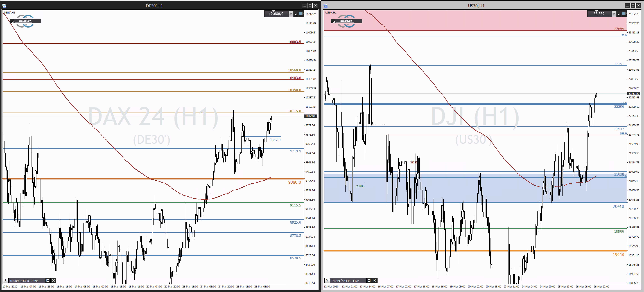
Task: Click the Trader's Club icon in US30 chart
Action: 327,280
